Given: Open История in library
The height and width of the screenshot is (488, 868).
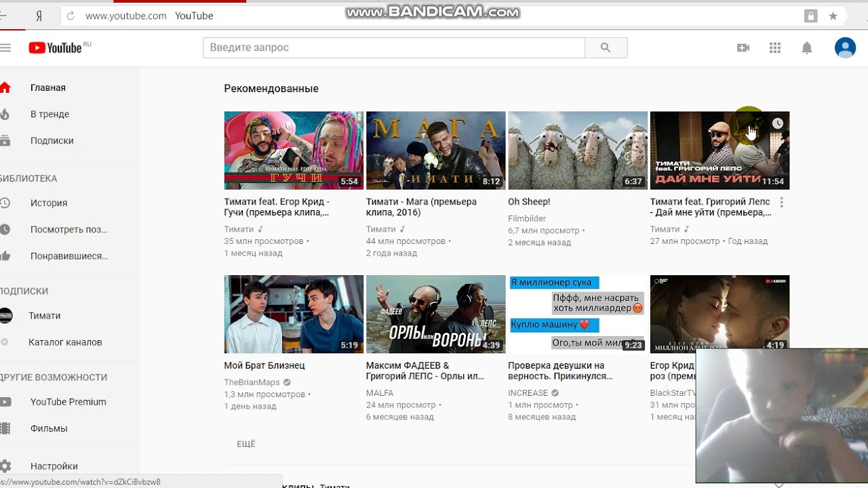Looking at the screenshot, I should [x=49, y=203].
